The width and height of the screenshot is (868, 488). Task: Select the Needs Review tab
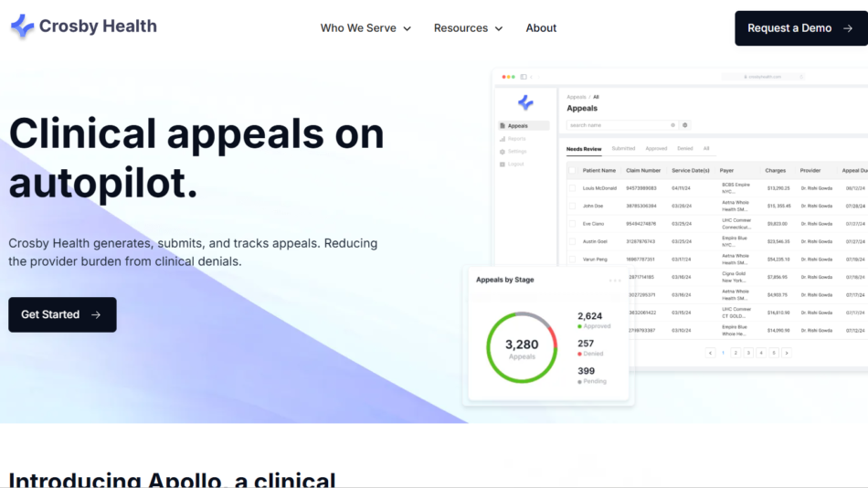coord(584,149)
